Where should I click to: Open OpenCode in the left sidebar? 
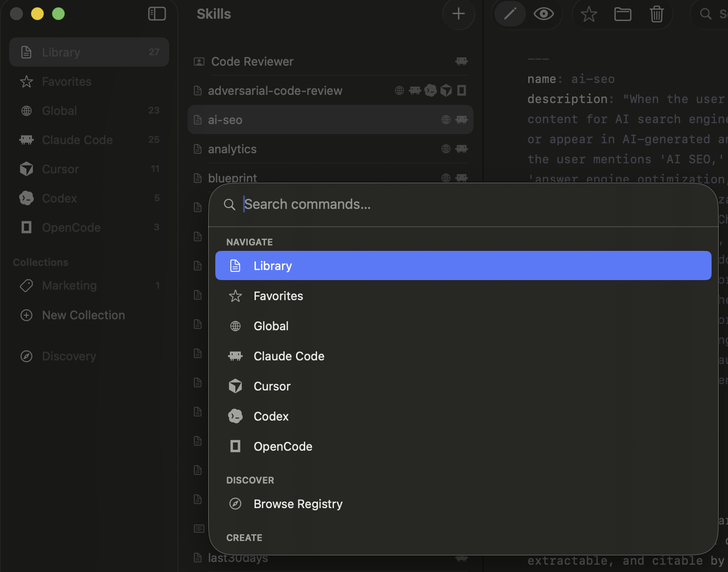(89, 228)
